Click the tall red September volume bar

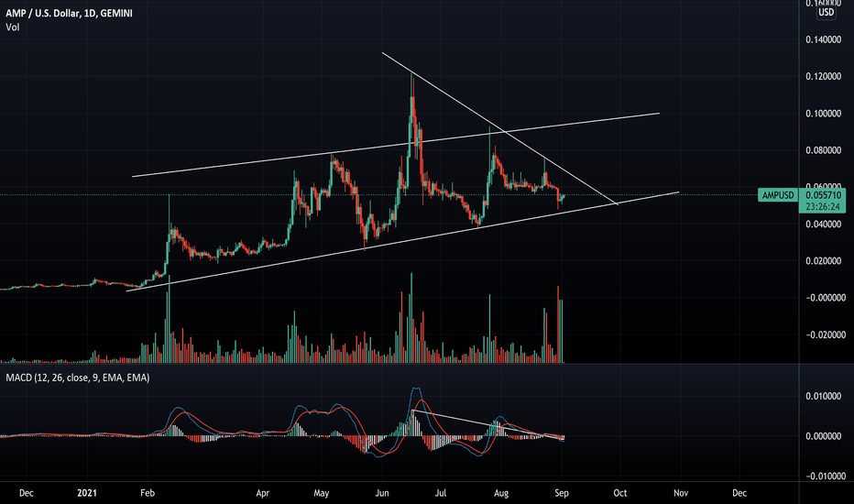pyautogui.click(x=558, y=324)
